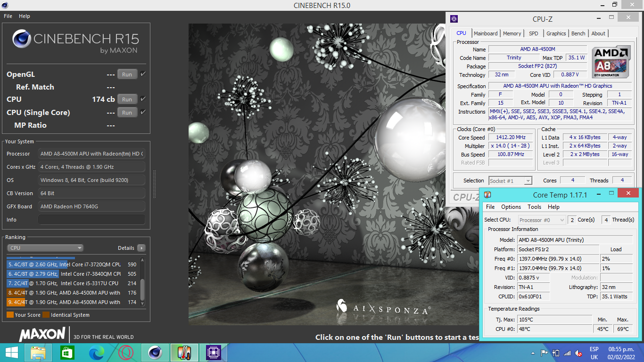This screenshot has height=362, width=644.
Task: Switch to Bench tab in CPU-Z
Action: 578,33
